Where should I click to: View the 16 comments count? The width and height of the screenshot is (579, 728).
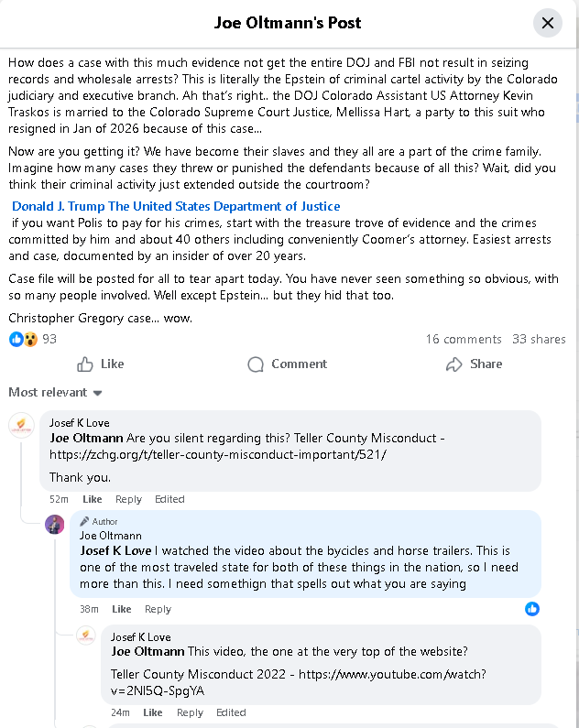464,339
